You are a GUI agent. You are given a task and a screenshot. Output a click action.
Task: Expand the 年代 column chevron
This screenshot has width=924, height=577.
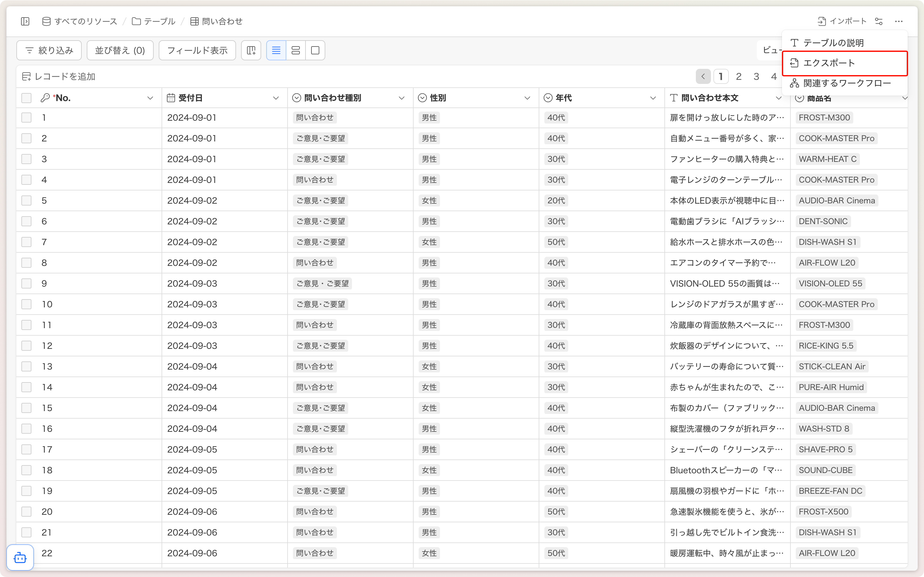coord(653,98)
